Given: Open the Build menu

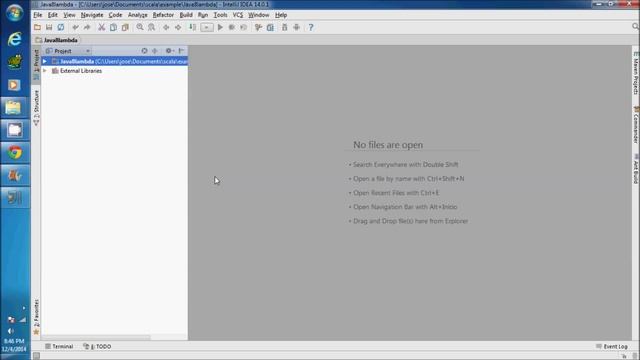Looking at the screenshot, I should (x=186, y=15).
